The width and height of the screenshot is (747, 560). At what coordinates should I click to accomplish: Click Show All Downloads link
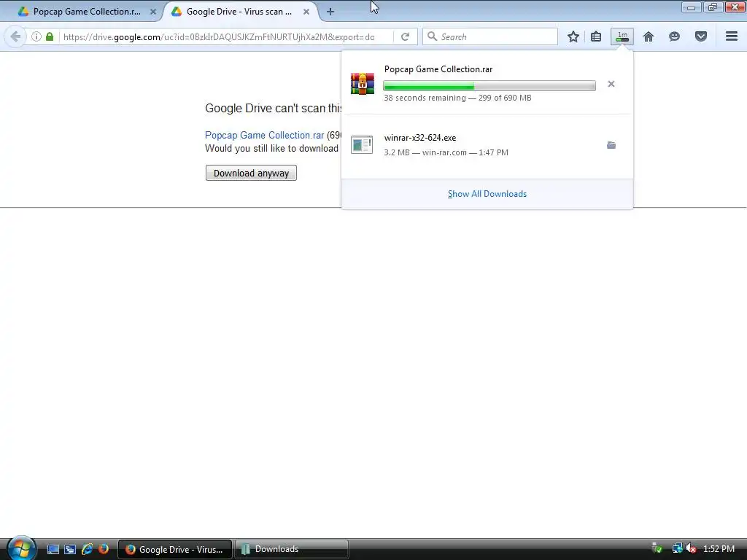(487, 194)
